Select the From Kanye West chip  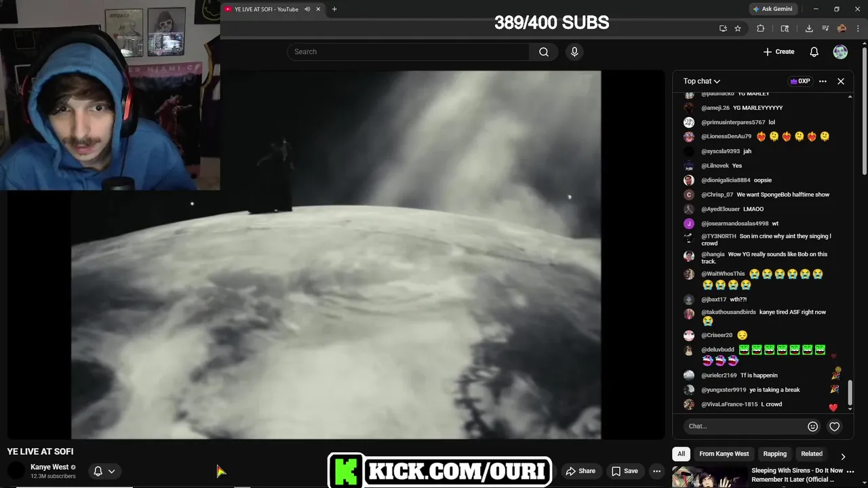[724, 454]
